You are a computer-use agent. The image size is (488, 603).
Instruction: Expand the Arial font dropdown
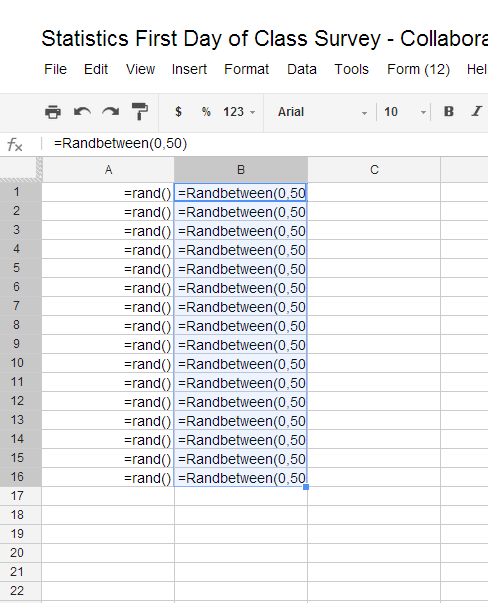(322, 112)
